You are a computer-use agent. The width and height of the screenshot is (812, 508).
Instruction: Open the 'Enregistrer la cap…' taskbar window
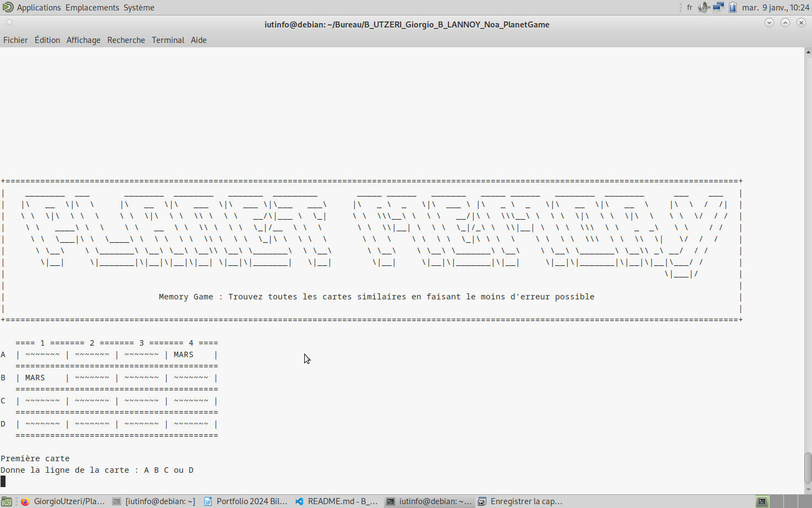tap(520, 501)
